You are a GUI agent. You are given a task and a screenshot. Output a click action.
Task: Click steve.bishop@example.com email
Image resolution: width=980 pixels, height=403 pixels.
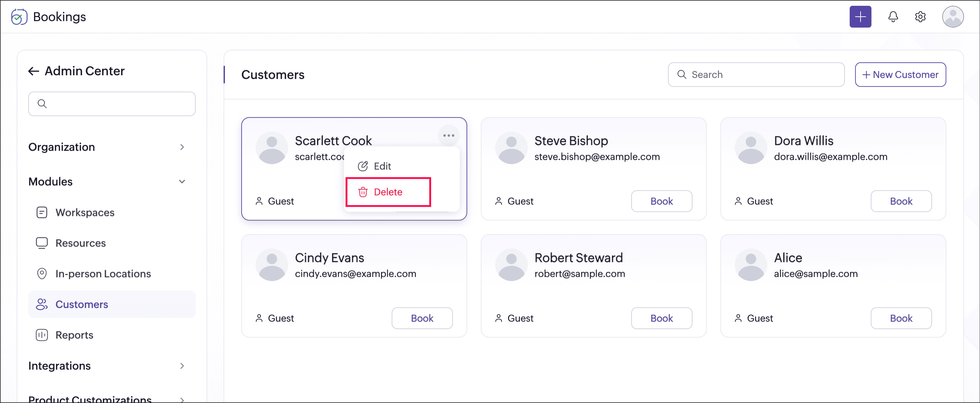click(x=597, y=157)
